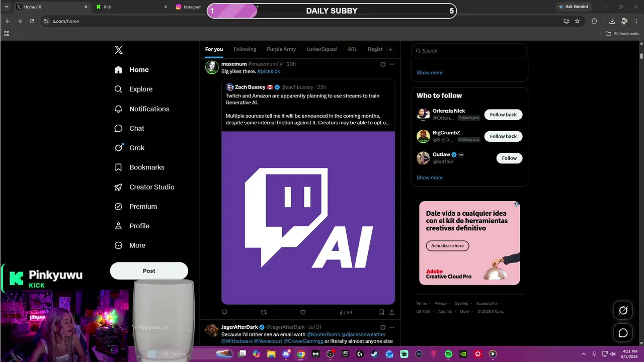This screenshot has height=362, width=644.
Task: Open Steam from the taskbar
Action: pos(374,354)
